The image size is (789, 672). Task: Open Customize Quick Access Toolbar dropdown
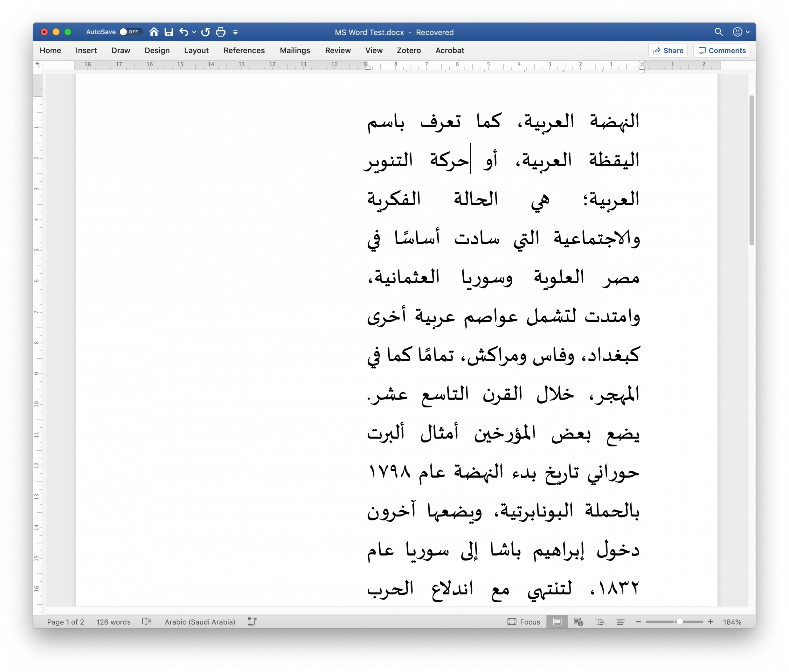click(235, 32)
